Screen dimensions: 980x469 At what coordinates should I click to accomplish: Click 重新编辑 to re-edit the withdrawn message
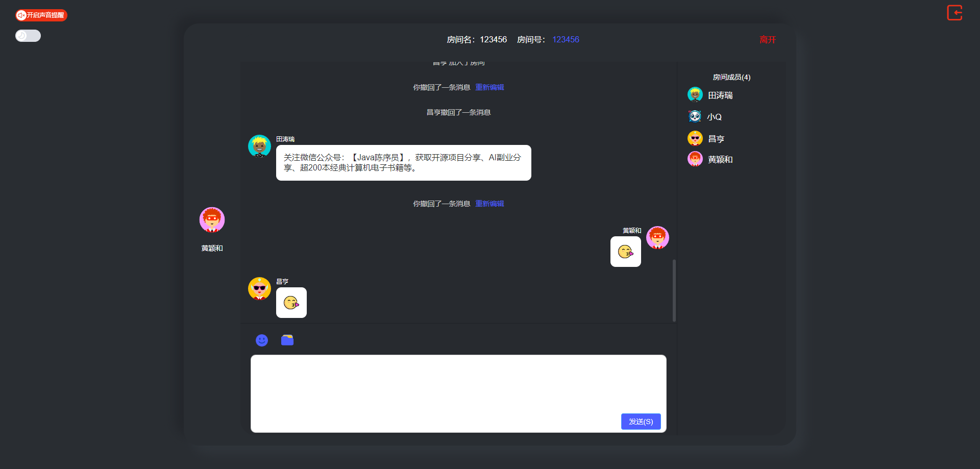point(489,203)
